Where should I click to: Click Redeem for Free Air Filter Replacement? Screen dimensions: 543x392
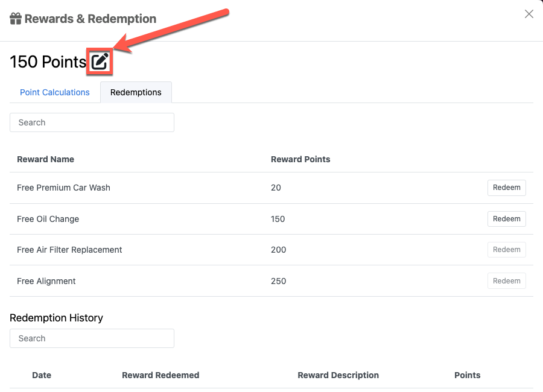[507, 250]
